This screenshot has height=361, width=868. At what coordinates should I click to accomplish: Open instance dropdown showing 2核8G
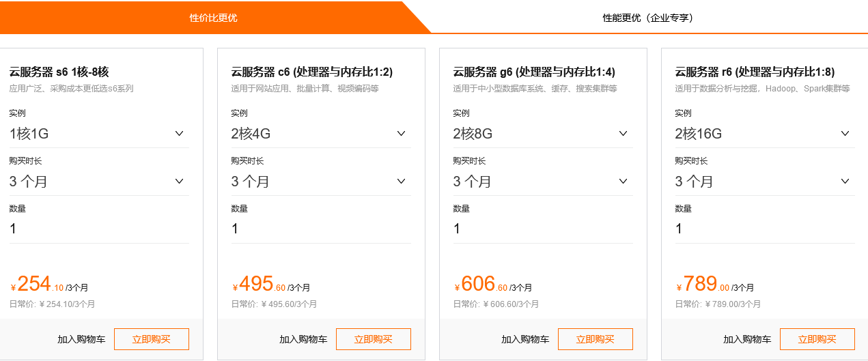(543, 134)
